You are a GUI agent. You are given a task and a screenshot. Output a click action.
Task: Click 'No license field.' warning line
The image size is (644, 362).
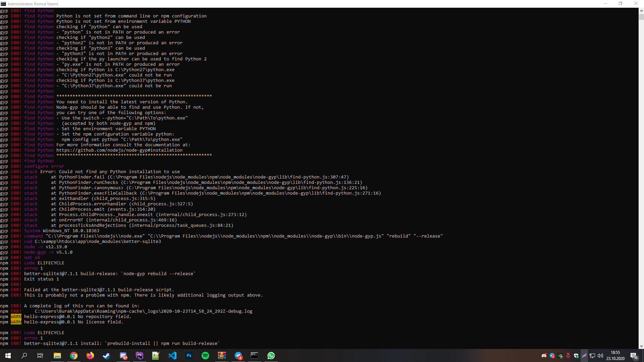click(x=101, y=322)
